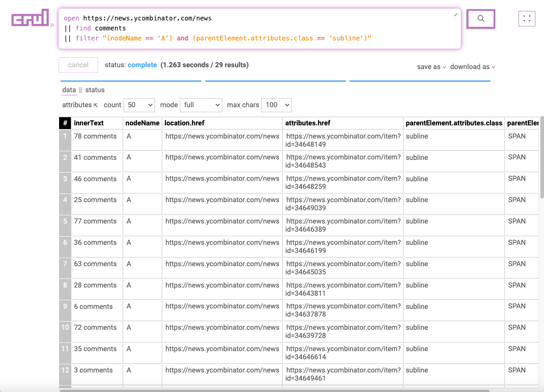This screenshot has height=392, width=544.
Task: Click the nodeName column header
Action: (x=142, y=123)
